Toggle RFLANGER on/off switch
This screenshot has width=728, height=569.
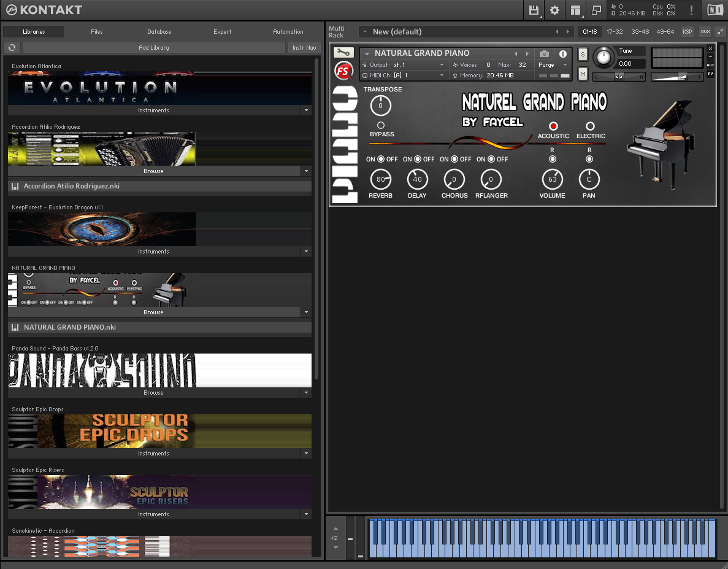click(x=491, y=159)
